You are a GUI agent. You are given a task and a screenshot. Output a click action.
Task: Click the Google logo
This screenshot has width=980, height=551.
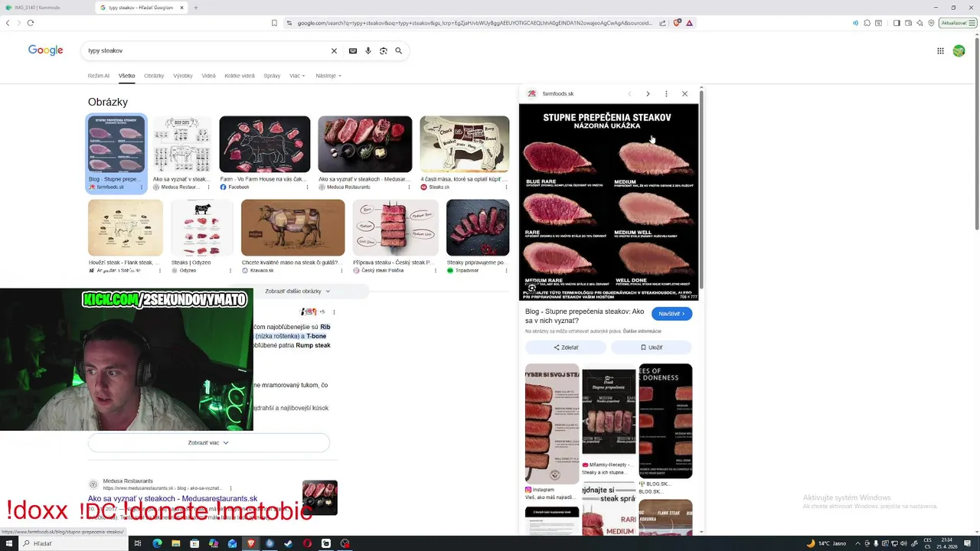[46, 50]
